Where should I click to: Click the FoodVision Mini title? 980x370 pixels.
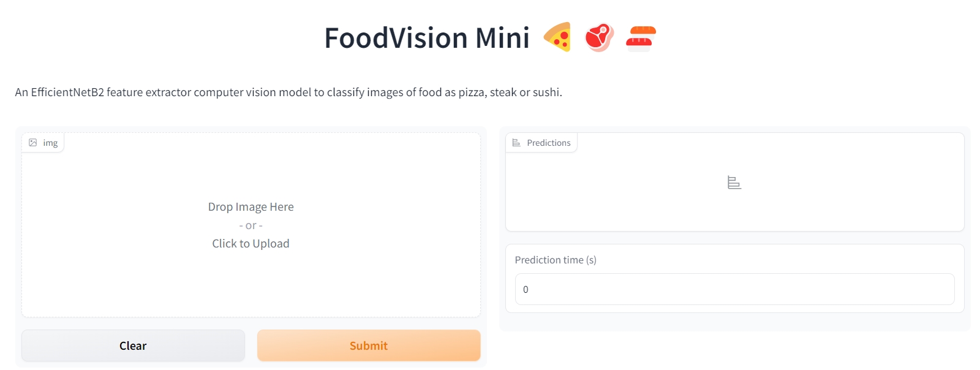pos(428,37)
